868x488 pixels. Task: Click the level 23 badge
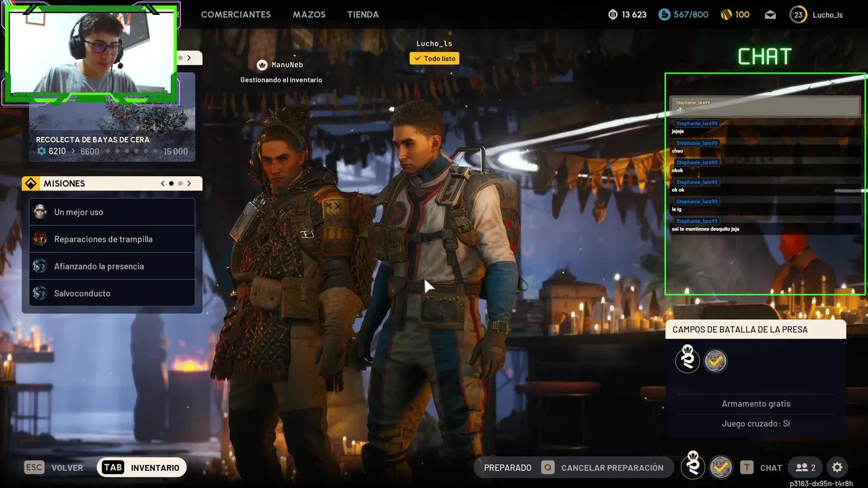(x=798, y=14)
